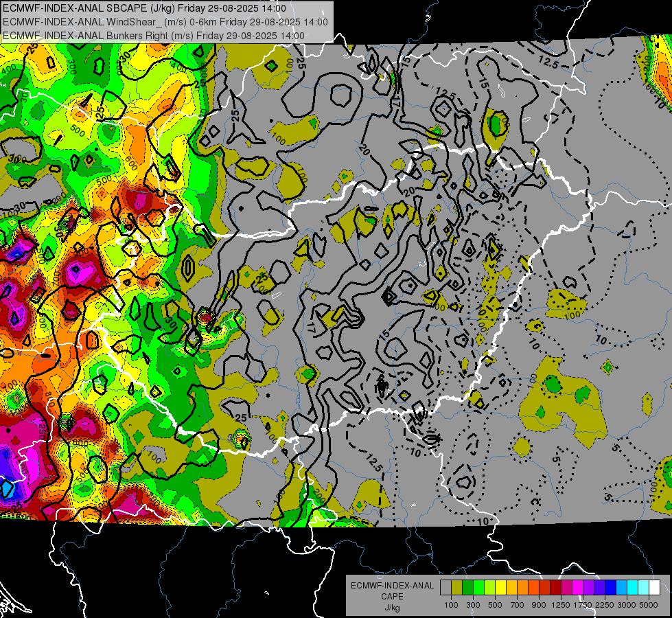Screen dimensions: 672x618
Task: Click the legend label 500
Action: 495,605
